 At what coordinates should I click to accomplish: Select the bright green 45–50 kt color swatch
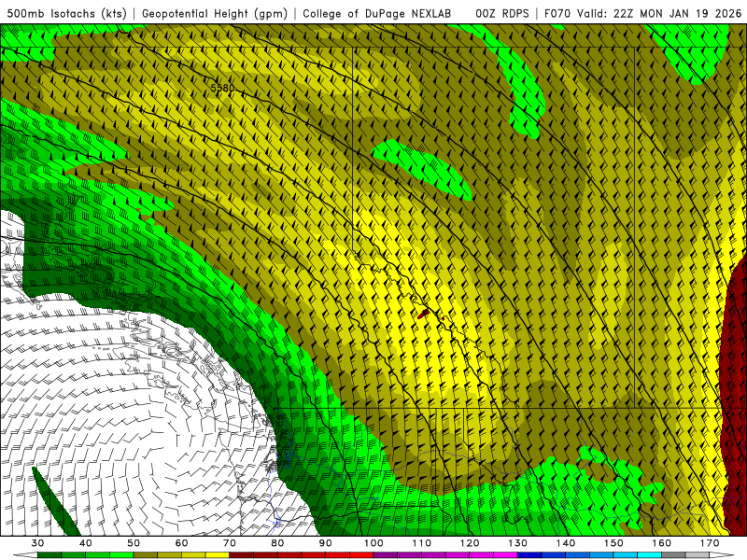coord(121,555)
